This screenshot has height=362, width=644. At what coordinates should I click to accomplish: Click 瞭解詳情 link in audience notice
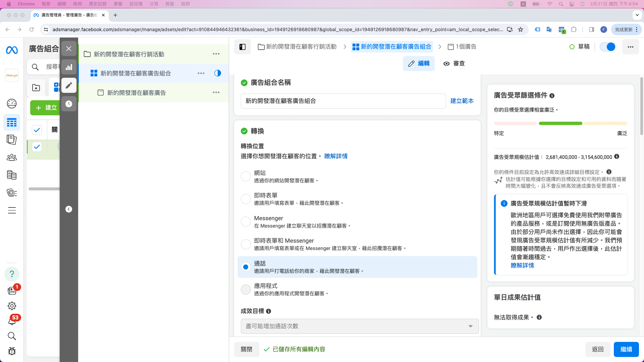[522, 265]
